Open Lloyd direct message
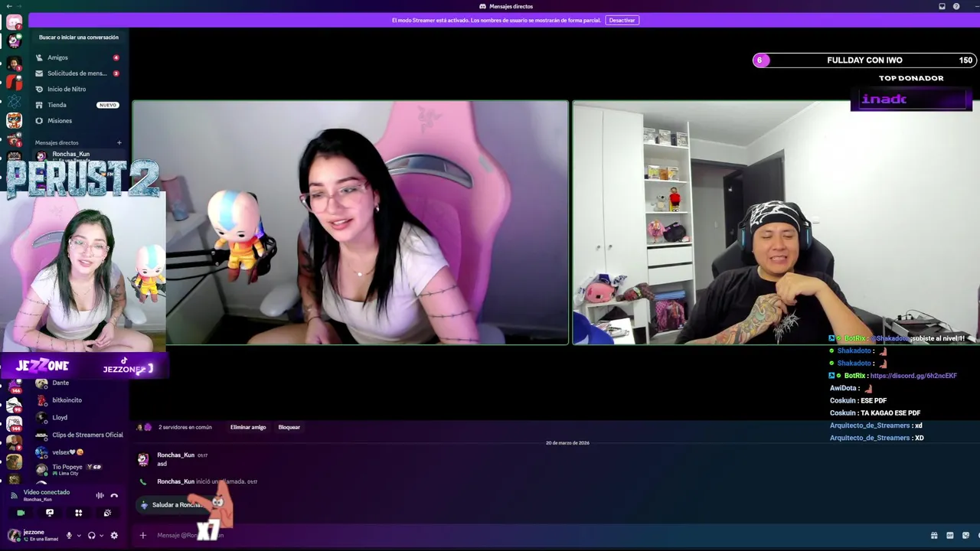This screenshot has height=551, width=980. 78,417
